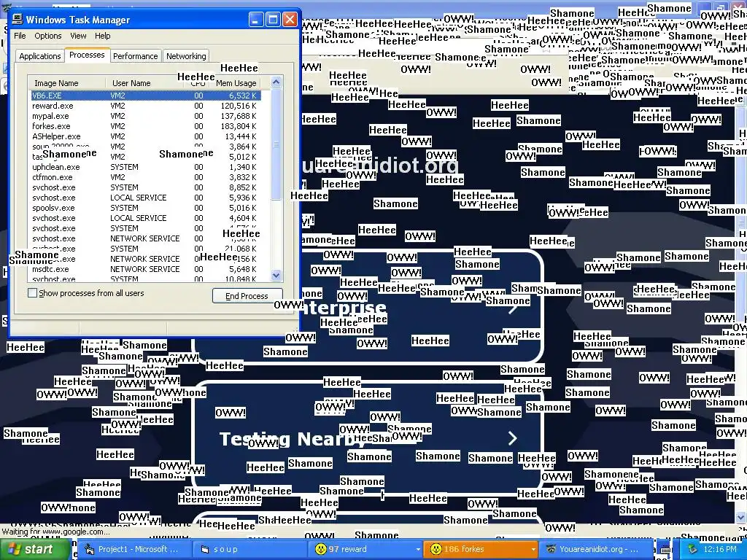This screenshot has width=747, height=560.
Task: Click the End Process button
Action: 247,296
